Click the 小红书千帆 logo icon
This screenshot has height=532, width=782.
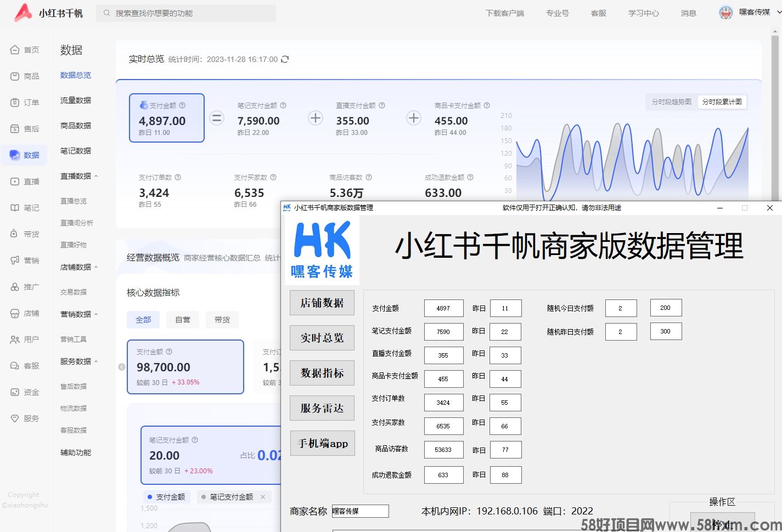23,13
